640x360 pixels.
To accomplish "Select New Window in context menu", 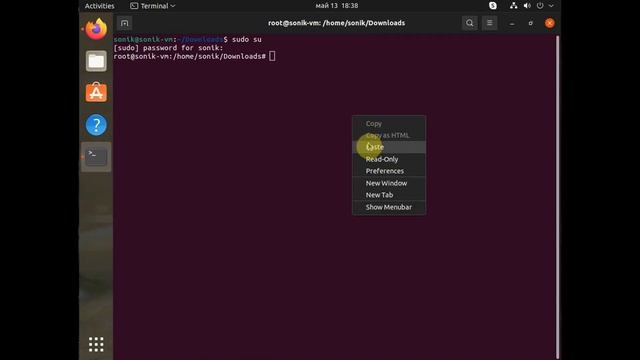I will click(389, 183).
